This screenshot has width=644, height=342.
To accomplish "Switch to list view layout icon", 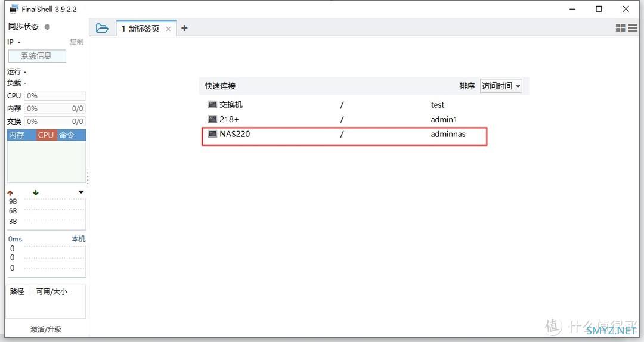I will 633,28.
